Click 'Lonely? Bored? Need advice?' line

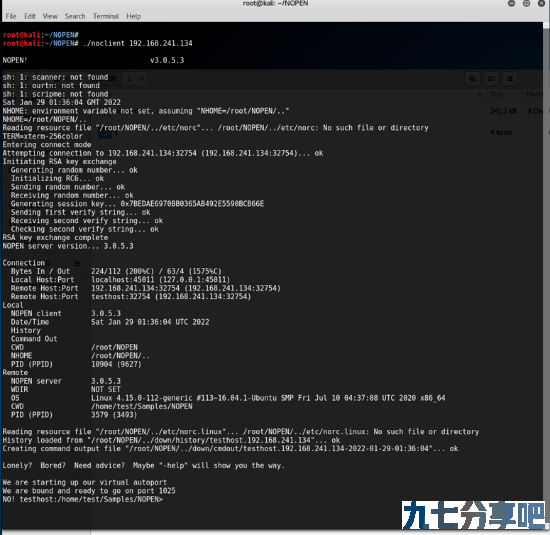tap(144, 466)
